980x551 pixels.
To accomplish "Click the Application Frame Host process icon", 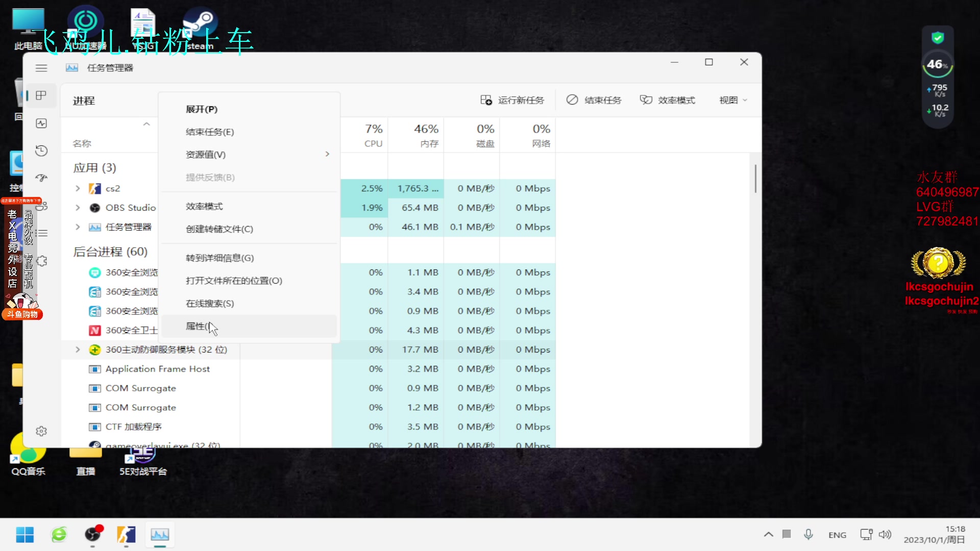I will 95,369.
